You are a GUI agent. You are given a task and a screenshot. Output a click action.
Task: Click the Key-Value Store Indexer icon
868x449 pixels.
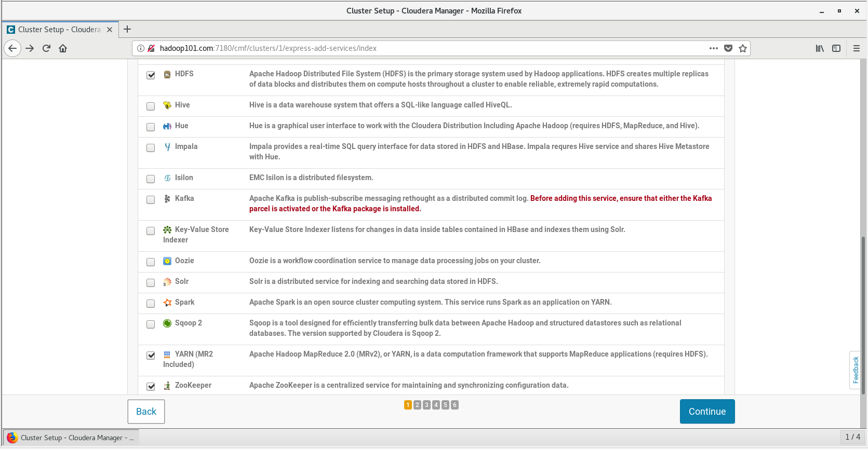167,230
